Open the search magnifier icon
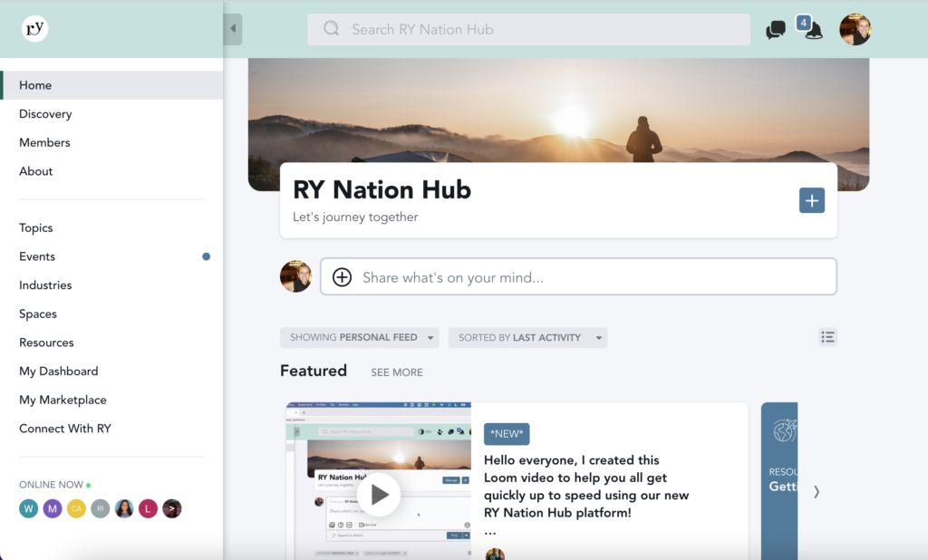Viewport: 928px width, 560px height. (x=330, y=29)
